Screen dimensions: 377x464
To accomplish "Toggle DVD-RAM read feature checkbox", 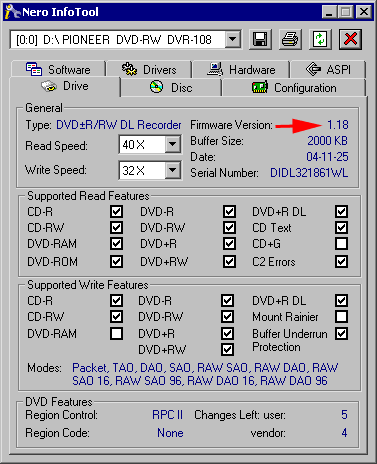I will point(116,244).
